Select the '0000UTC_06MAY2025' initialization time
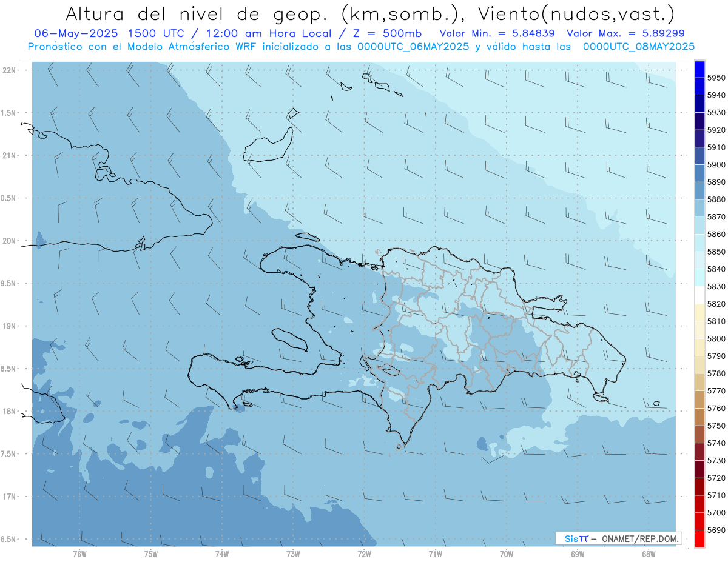728x562 pixels. coord(414,47)
